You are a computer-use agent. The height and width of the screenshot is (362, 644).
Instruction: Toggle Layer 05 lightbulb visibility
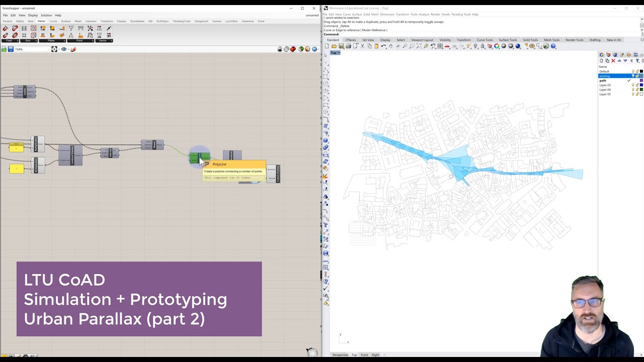tap(633, 94)
